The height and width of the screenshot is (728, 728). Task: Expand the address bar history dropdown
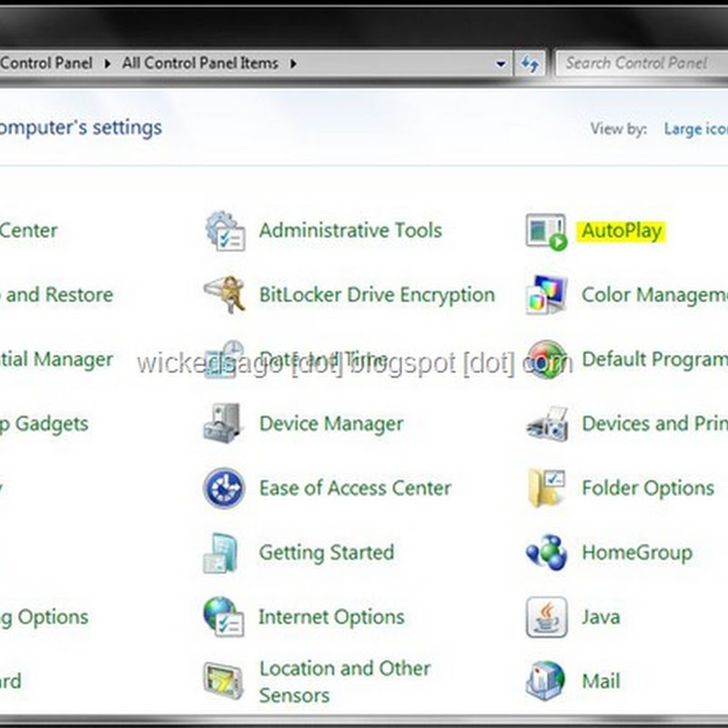[500, 64]
